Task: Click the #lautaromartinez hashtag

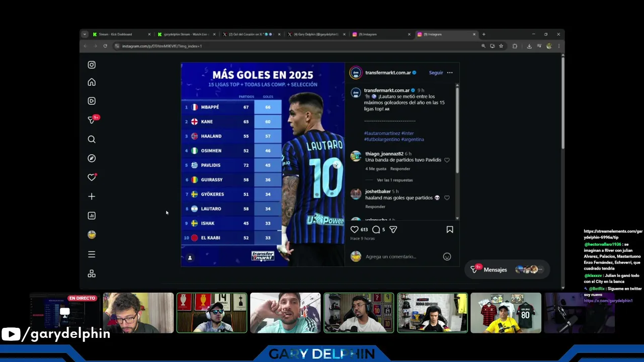Action: 381,133
